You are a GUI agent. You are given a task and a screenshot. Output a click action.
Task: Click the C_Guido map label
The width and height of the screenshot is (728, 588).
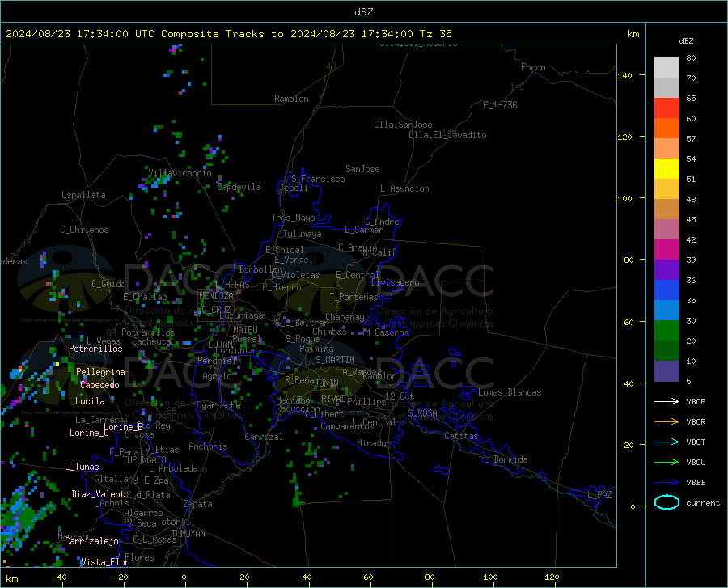pos(108,284)
